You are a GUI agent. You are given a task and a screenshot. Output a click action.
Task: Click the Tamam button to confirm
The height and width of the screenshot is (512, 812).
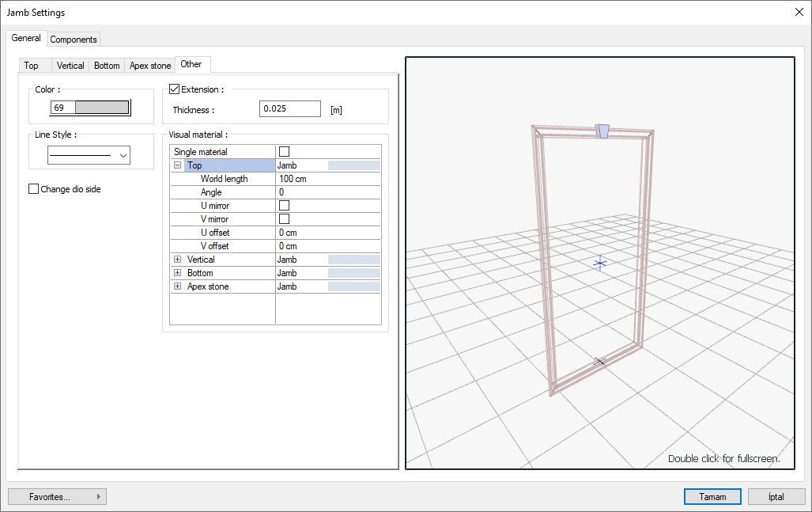click(712, 497)
